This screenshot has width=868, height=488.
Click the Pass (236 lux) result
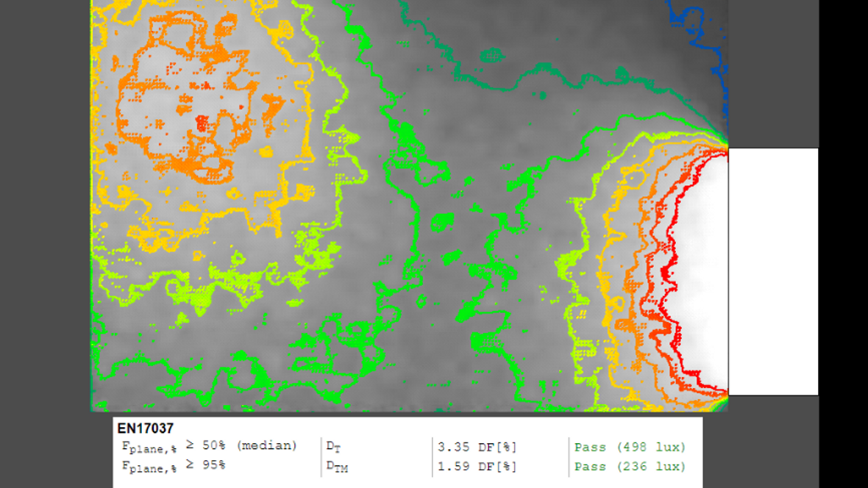630,467
